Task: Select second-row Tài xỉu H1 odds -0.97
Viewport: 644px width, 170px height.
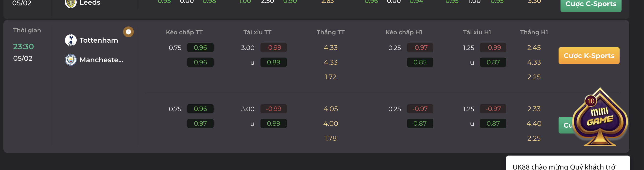Action: click(493, 109)
